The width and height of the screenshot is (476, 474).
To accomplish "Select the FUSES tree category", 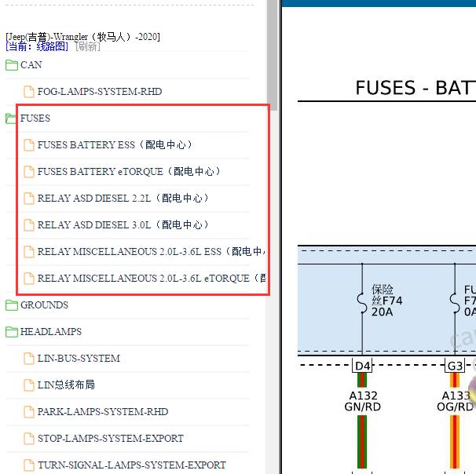I will pos(35,118).
